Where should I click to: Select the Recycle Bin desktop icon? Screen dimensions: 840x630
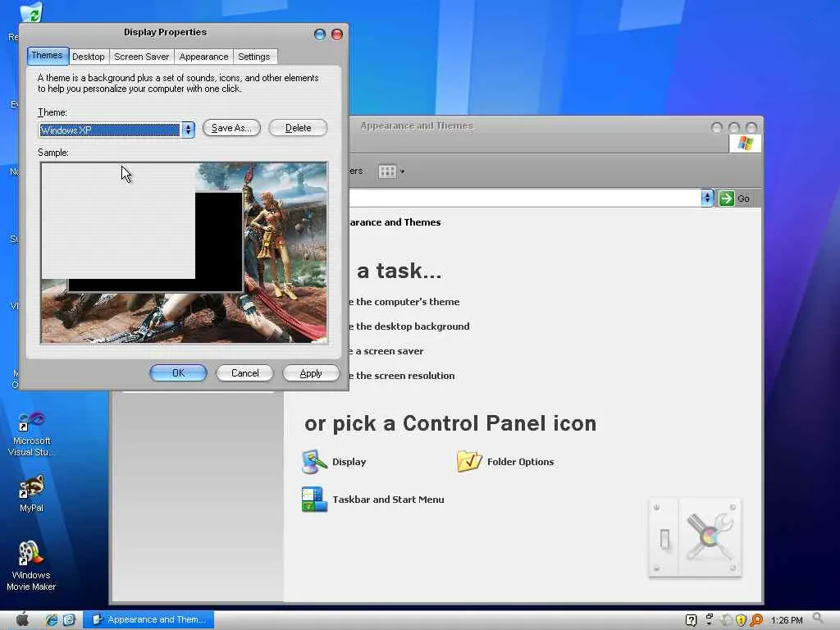click(30, 13)
